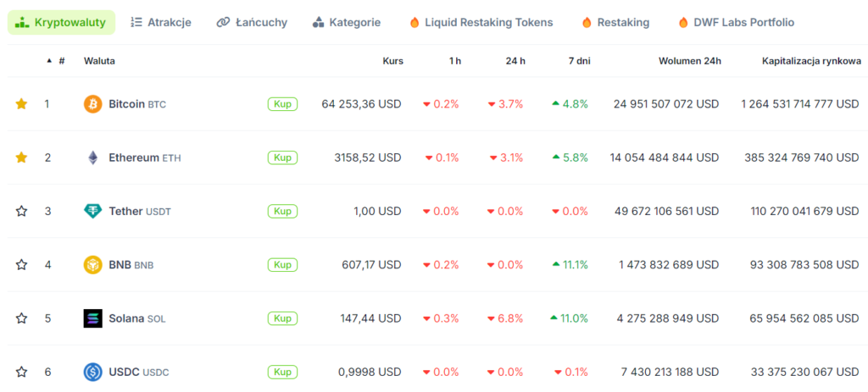Sort table by Kapitalizacja rynkowa column

(811, 61)
